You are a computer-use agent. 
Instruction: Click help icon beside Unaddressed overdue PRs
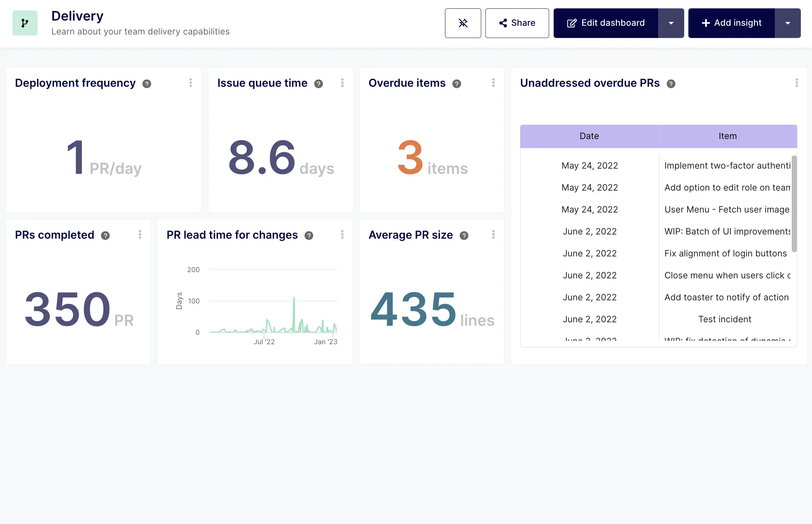click(x=671, y=84)
